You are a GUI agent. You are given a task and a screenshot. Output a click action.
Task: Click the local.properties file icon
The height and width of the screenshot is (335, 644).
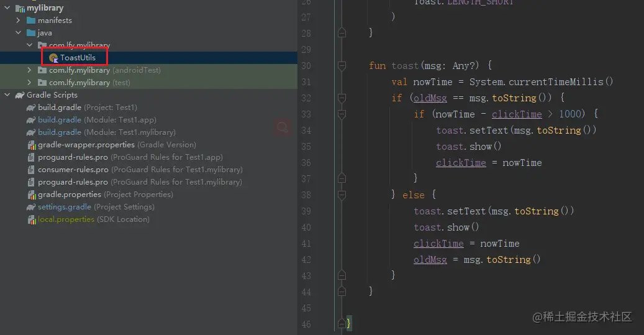(32, 219)
